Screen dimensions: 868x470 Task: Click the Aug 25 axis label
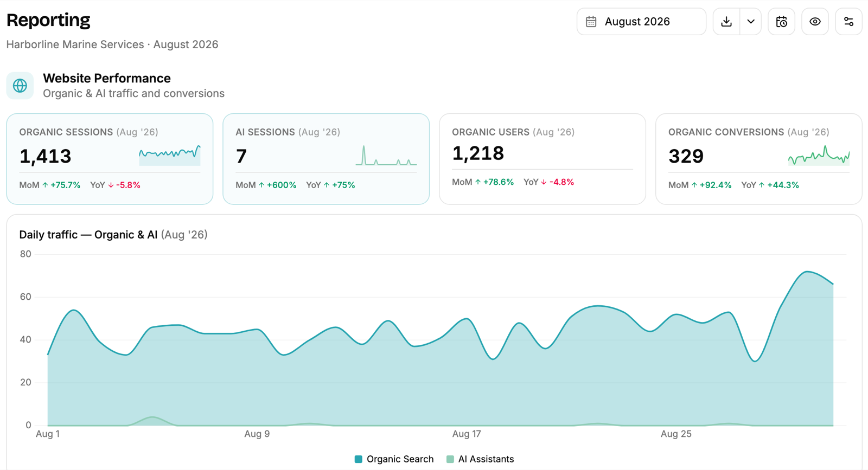(x=676, y=434)
